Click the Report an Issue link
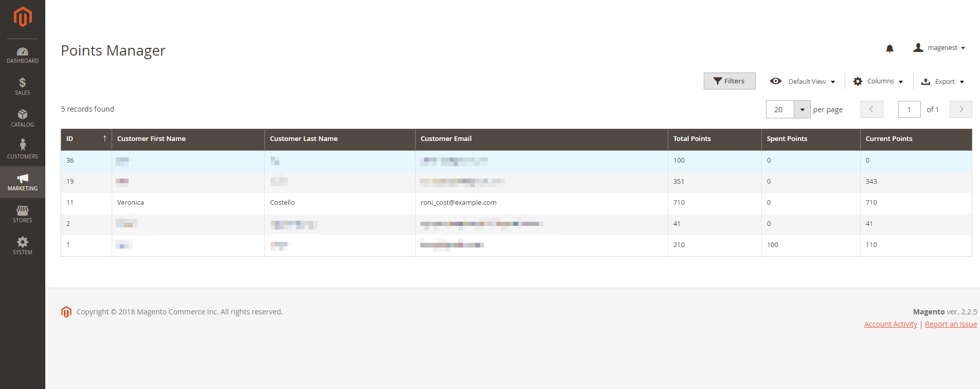Screen dimensions: 980x389 (x=951, y=324)
